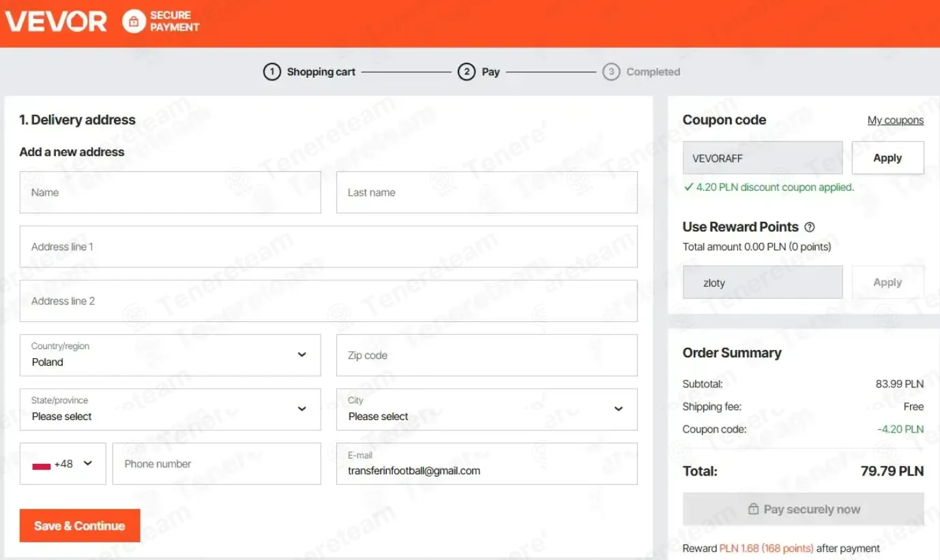Open the Country/region dropdown
The height and width of the screenshot is (560, 940).
(171, 355)
